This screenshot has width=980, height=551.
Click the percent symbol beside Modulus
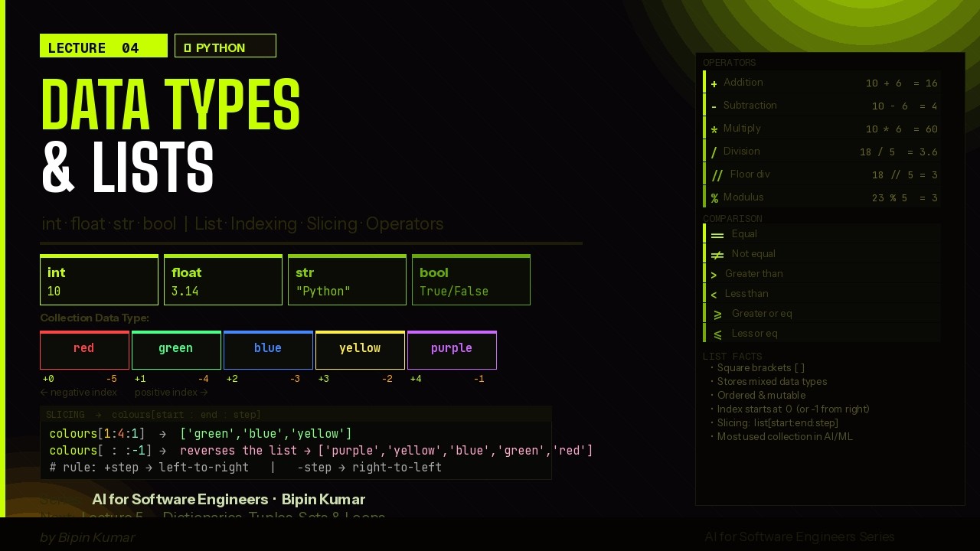(x=714, y=198)
